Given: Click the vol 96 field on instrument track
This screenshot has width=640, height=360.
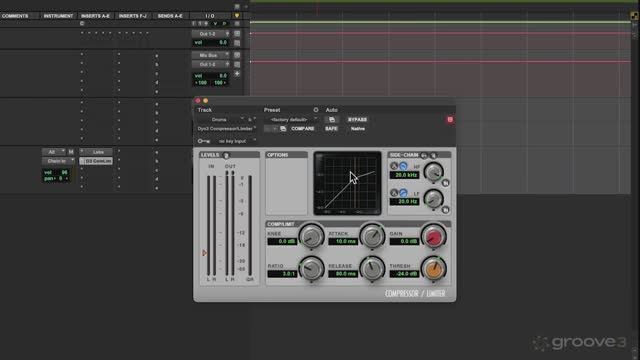Looking at the screenshot, I should 56,172.
